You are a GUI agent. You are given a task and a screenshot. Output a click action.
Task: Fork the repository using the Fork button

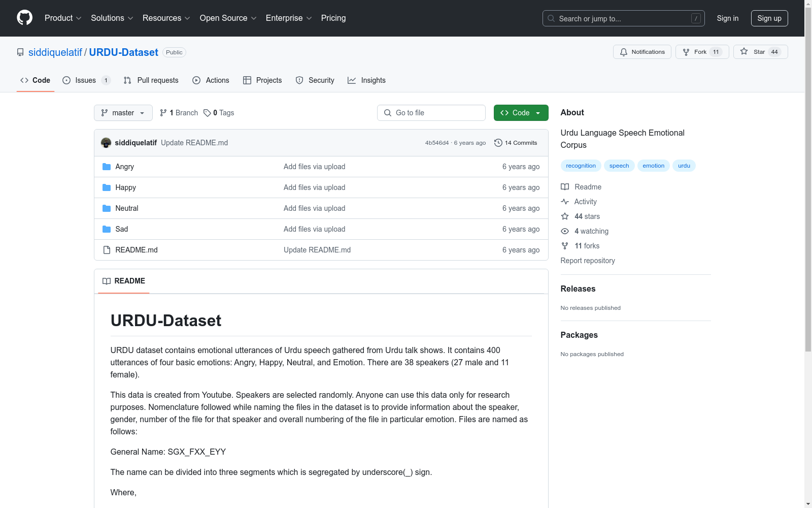(702, 52)
